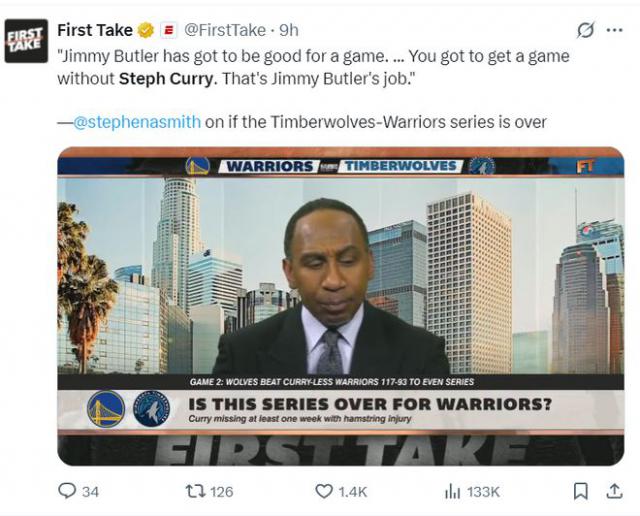Click the First Take display name
Screen dimensions: 640x516
pos(95,30)
